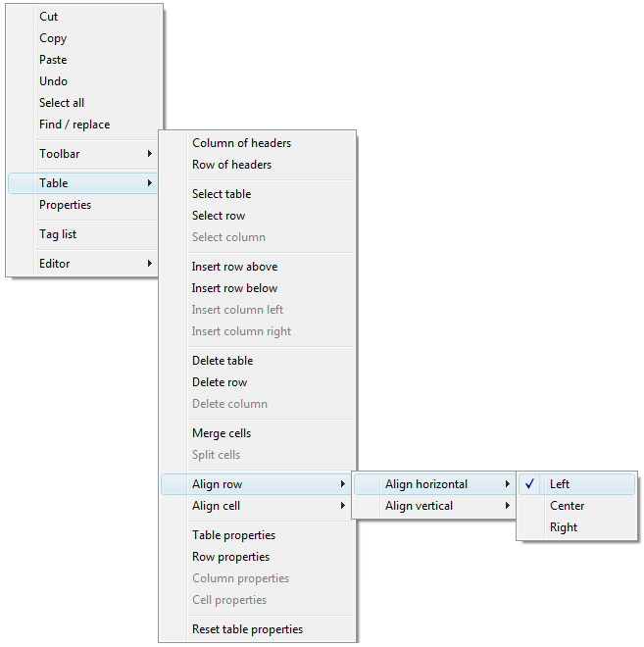The height and width of the screenshot is (647, 644).
Task: Click Cut in the context menu
Action: pos(83,17)
